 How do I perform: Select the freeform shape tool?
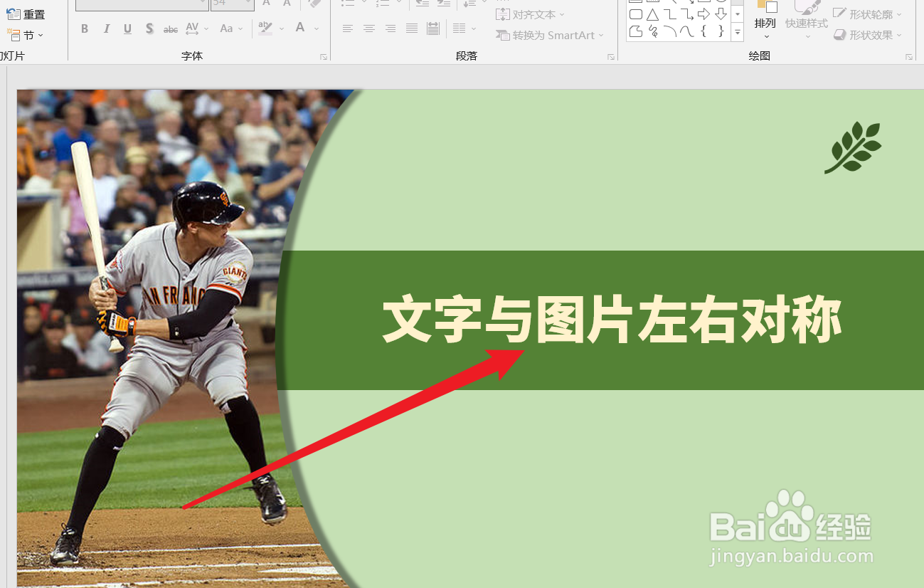tap(636, 31)
